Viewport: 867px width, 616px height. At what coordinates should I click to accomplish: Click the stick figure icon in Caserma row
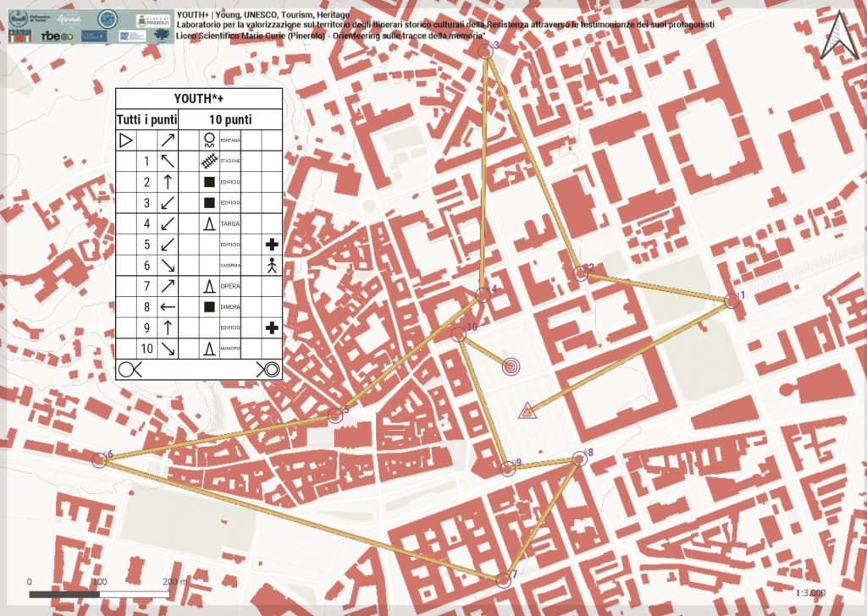272,265
